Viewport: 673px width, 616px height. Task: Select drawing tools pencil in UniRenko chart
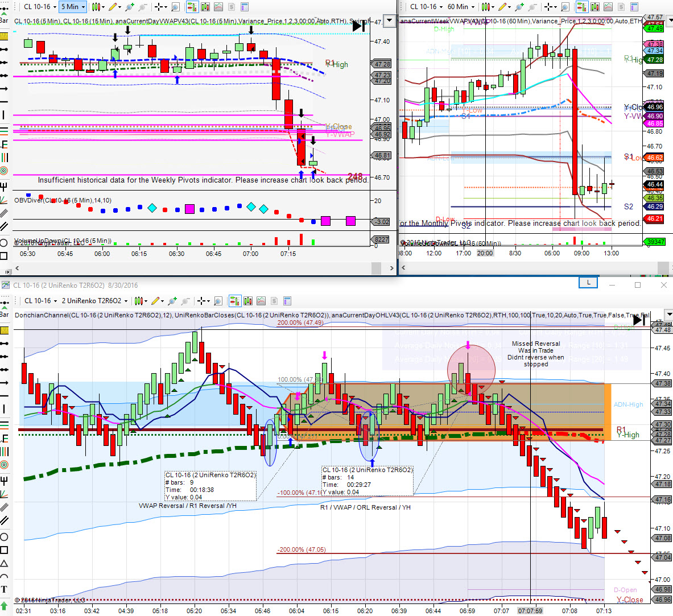coord(155,301)
